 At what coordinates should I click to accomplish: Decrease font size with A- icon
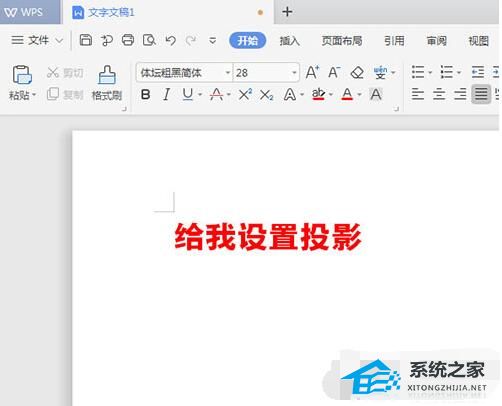334,72
